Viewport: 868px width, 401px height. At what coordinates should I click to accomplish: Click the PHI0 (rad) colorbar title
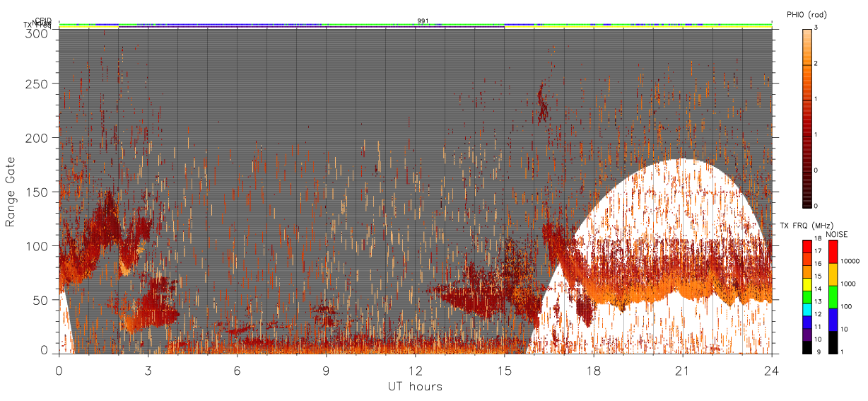[807, 15]
